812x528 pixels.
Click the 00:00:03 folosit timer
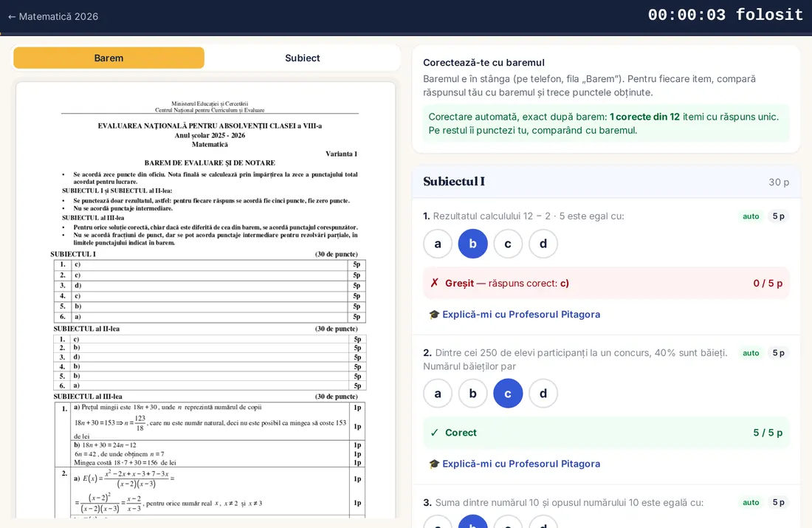pos(726,15)
